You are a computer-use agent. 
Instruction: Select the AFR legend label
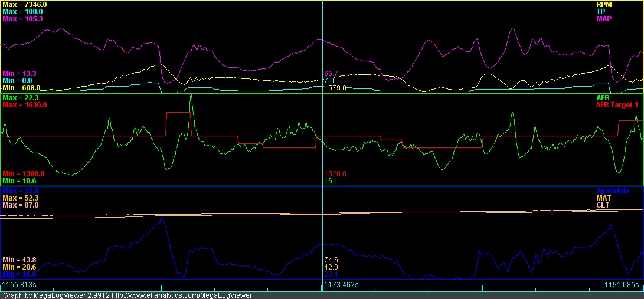coord(603,98)
